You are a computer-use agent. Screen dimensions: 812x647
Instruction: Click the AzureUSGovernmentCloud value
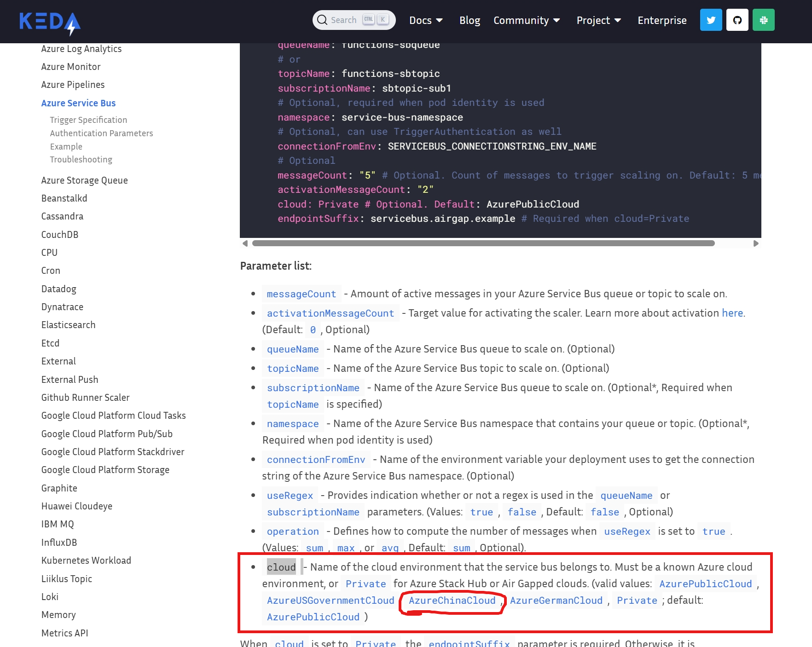point(331,601)
